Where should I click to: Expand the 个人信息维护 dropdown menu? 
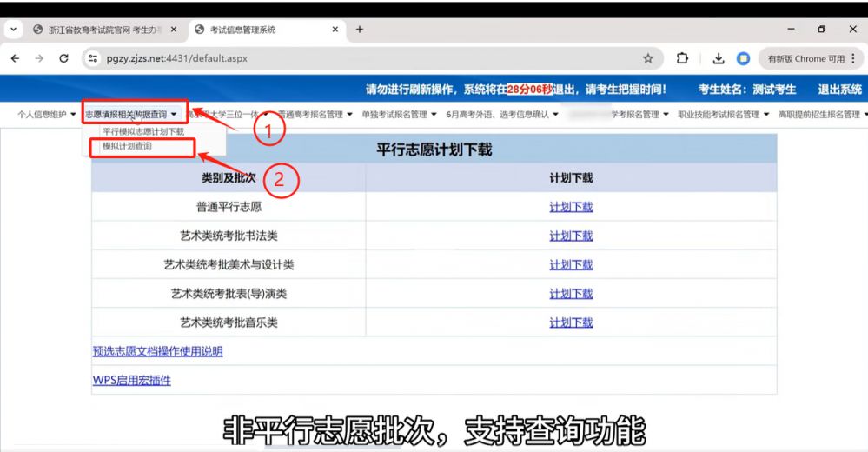coord(47,114)
